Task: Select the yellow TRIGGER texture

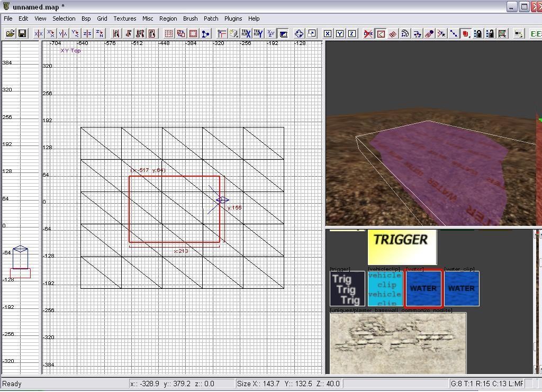Action: (x=402, y=247)
